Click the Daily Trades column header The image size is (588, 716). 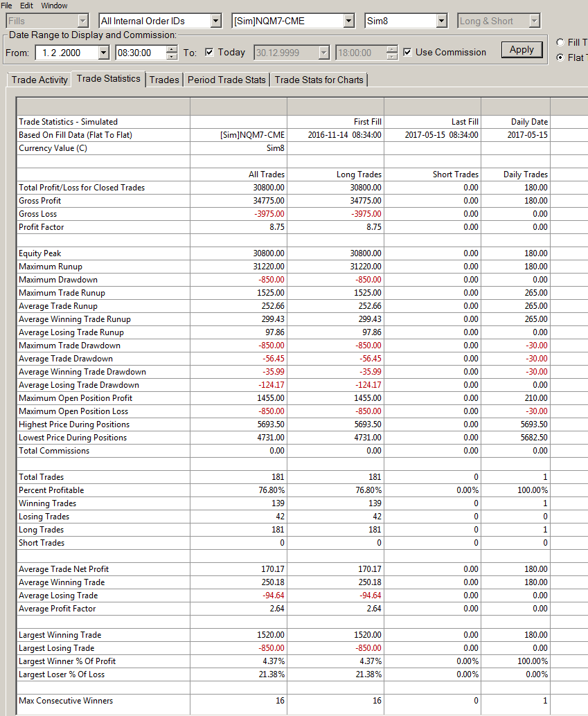[x=526, y=174]
